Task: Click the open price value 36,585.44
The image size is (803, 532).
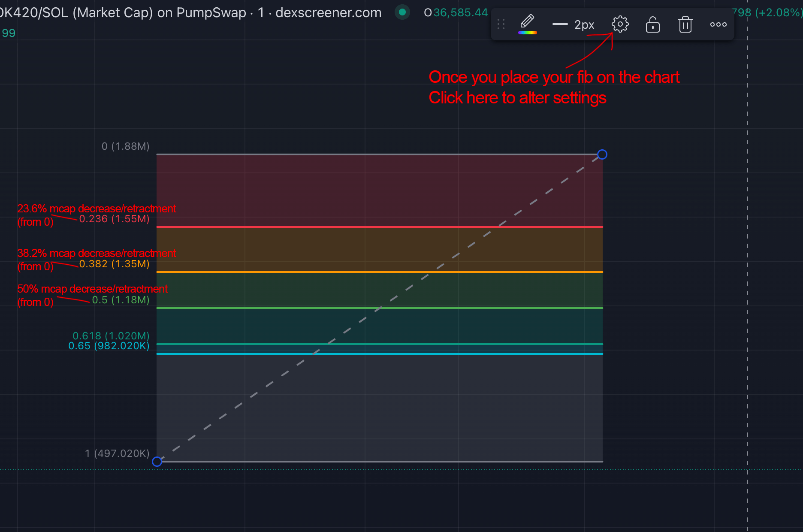Action: [x=460, y=12]
